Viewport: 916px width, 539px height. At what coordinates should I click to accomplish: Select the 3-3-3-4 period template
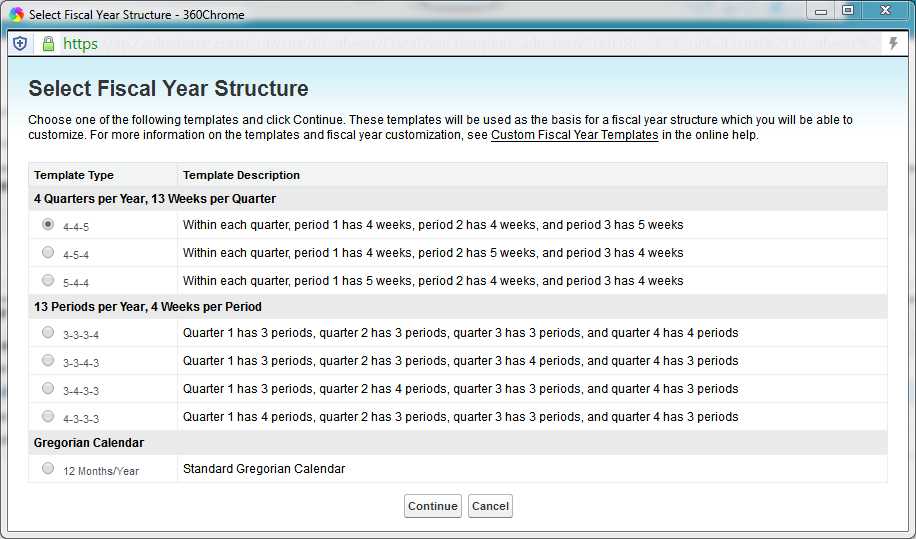(x=48, y=332)
